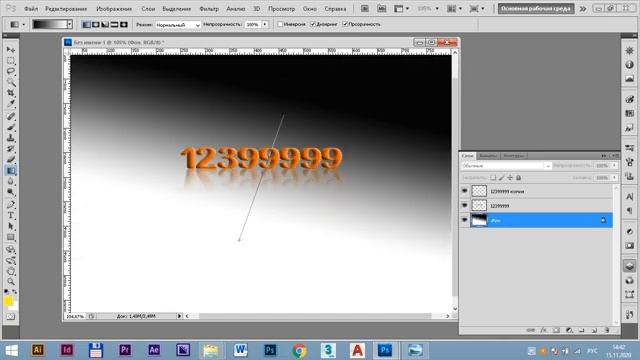Select the Dodge tool
The image size is (640, 360).
11,192
